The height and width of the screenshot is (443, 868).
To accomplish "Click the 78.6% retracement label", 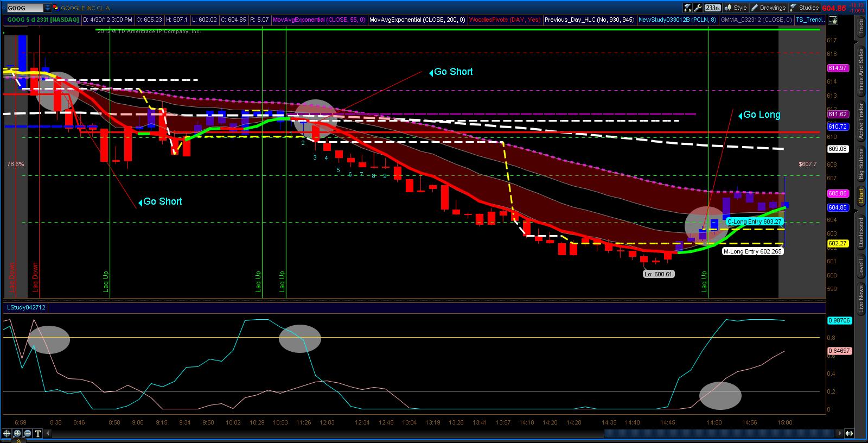I will [x=15, y=164].
